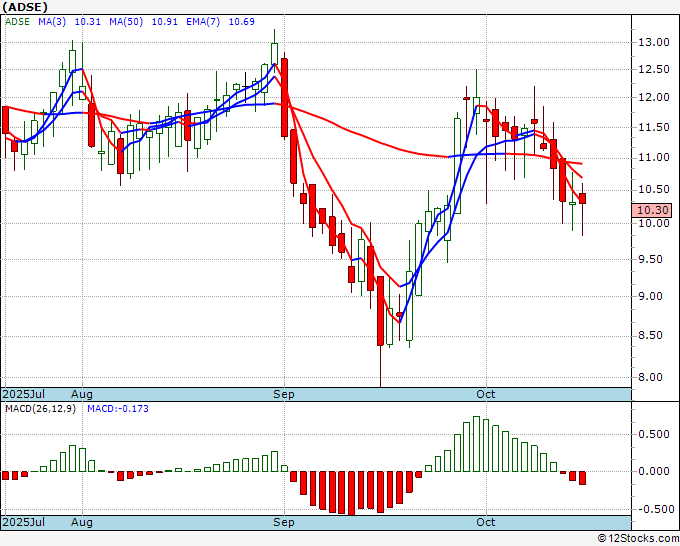Screen dimensions: 680x546
Task: Click the EMA(7) legend label
Action: (203, 22)
